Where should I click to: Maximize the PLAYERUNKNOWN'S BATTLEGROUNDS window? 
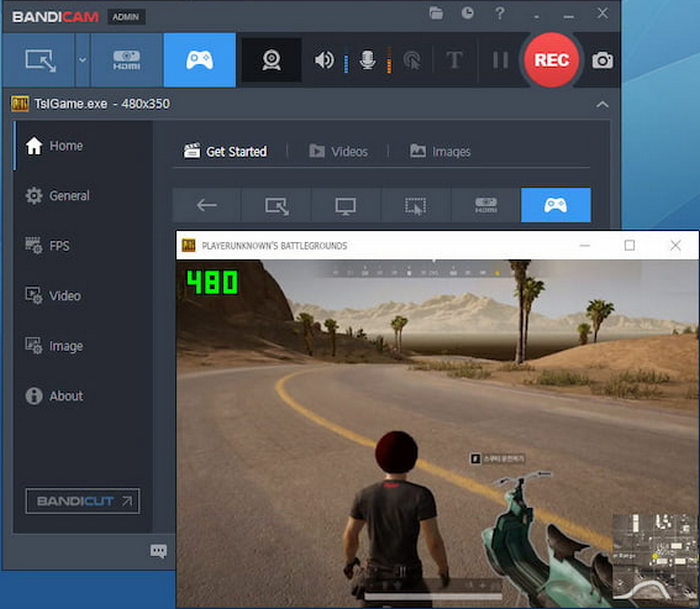pyautogui.click(x=629, y=245)
